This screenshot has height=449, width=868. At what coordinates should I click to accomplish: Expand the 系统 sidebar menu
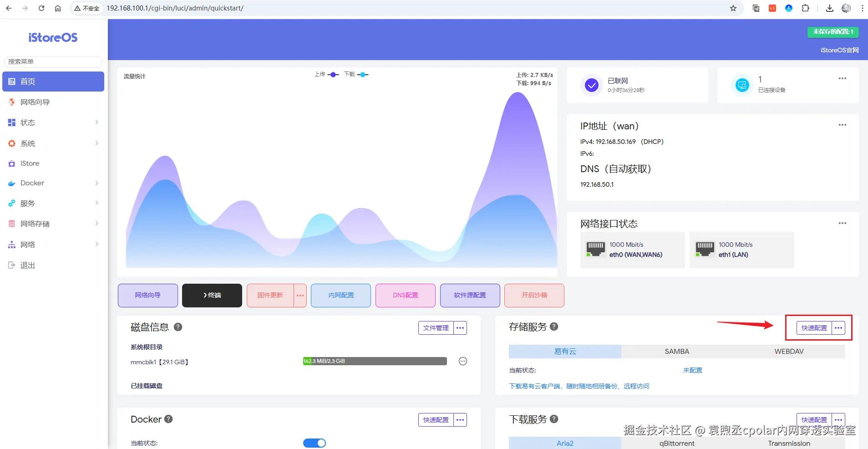click(x=53, y=143)
